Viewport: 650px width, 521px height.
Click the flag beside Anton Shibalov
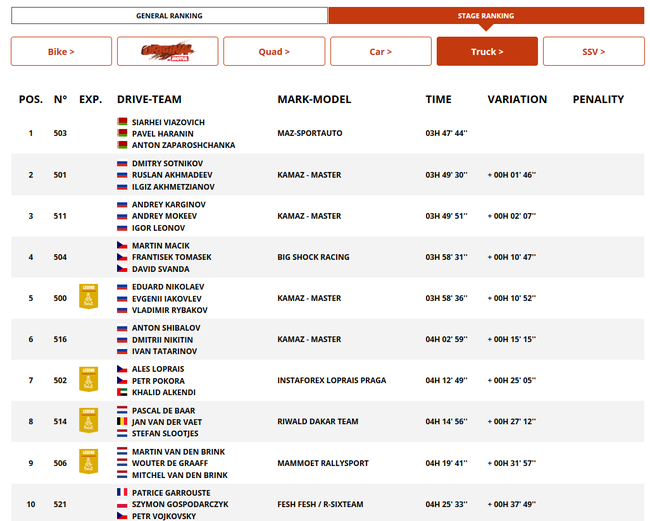[122, 328]
